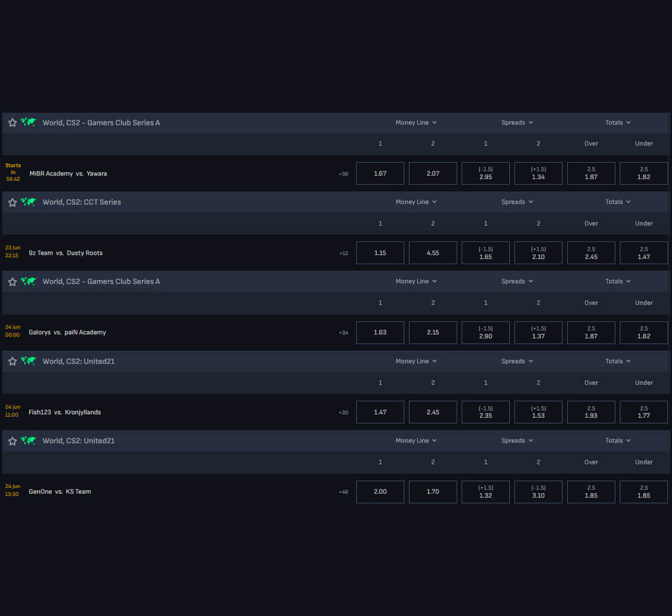Click world map icon beside CCT Series
The width and height of the screenshot is (672, 616).
tap(28, 202)
